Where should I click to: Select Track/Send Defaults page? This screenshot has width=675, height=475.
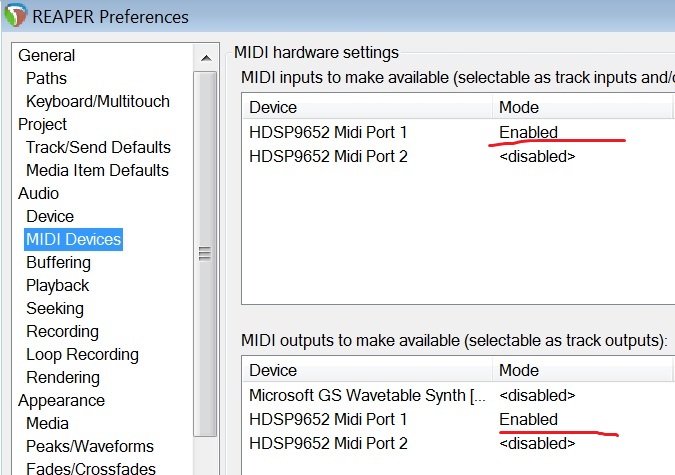[x=98, y=147]
